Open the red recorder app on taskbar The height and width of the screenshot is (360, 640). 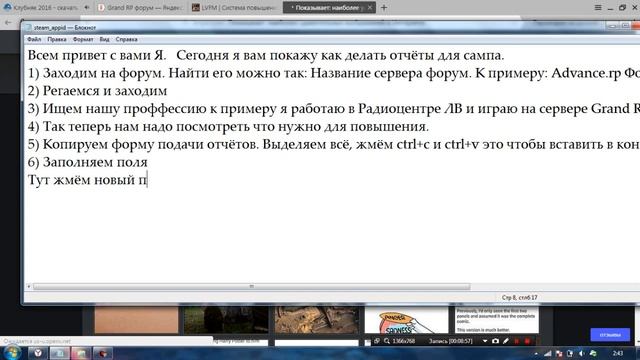[x=103, y=353]
